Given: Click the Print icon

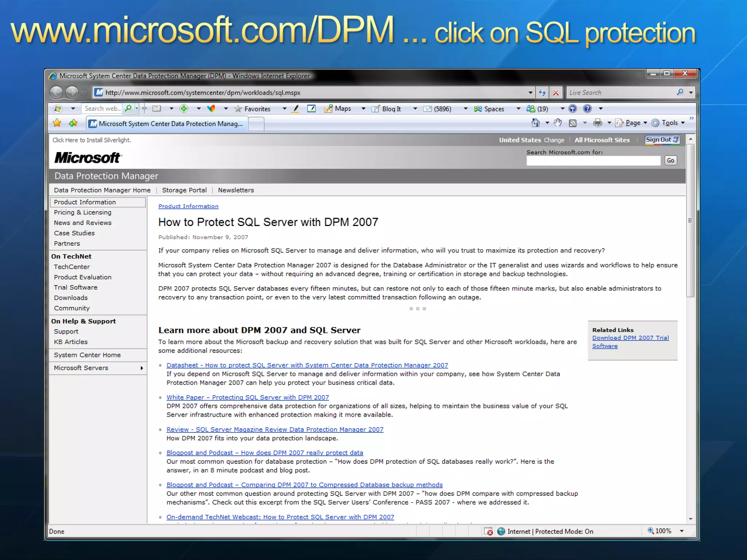Looking at the screenshot, I should [x=597, y=123].
